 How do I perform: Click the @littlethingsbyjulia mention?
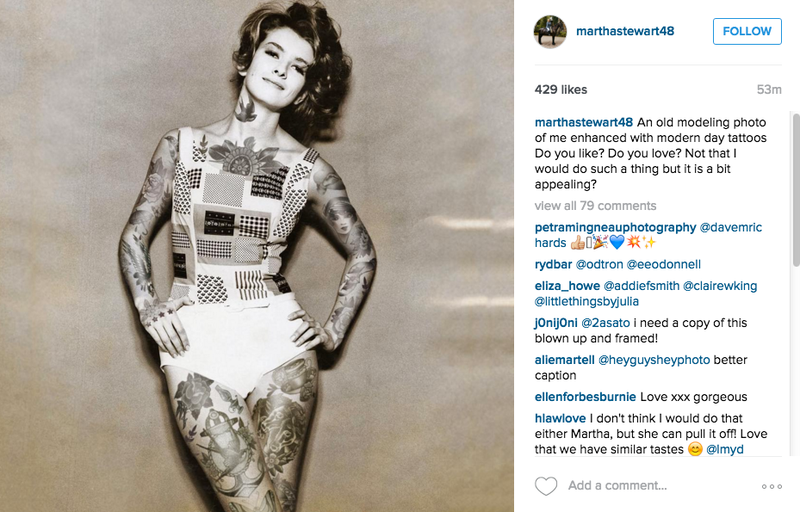pyautogui.click(x=587, y=301)
